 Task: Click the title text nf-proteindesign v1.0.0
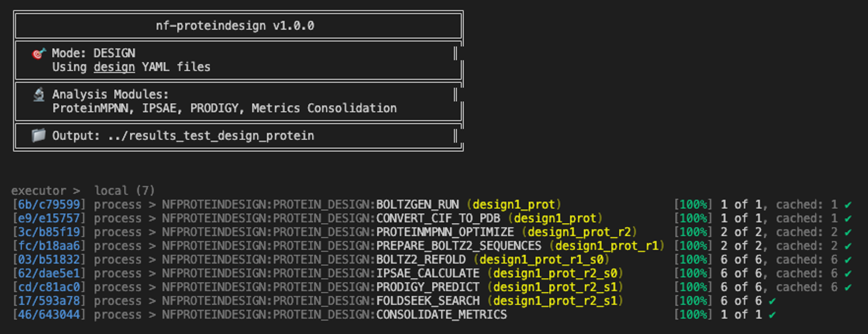tap(235, 25)
